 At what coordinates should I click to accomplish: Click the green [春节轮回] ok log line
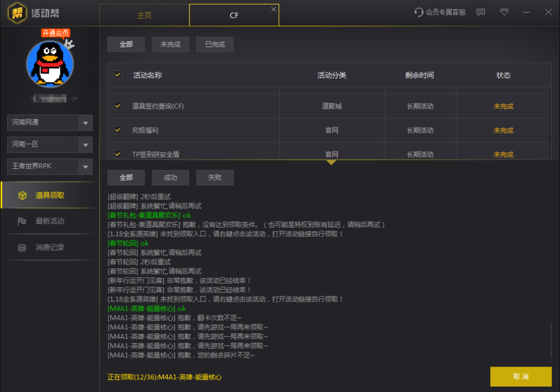[x=128, y=244]
